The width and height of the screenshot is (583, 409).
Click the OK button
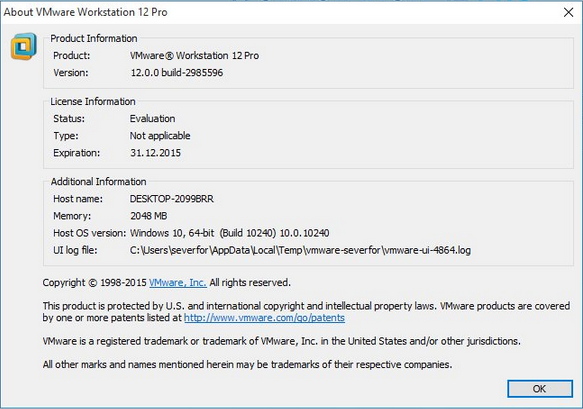[x=539, y=389]
